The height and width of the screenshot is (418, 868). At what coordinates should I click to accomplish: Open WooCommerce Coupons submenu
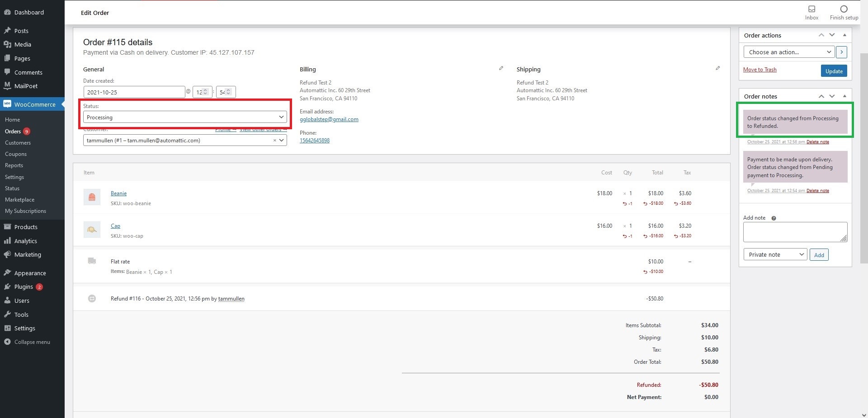point(16,154)
